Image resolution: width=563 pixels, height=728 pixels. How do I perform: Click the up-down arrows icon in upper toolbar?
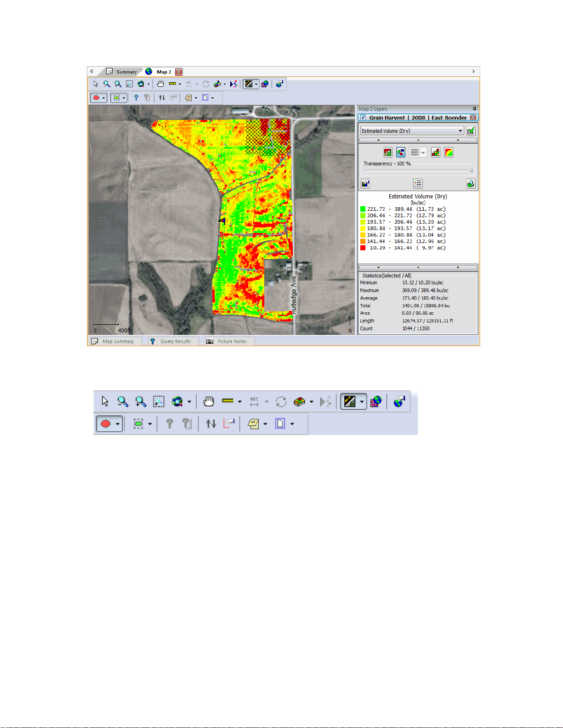(x=162, y=98)
